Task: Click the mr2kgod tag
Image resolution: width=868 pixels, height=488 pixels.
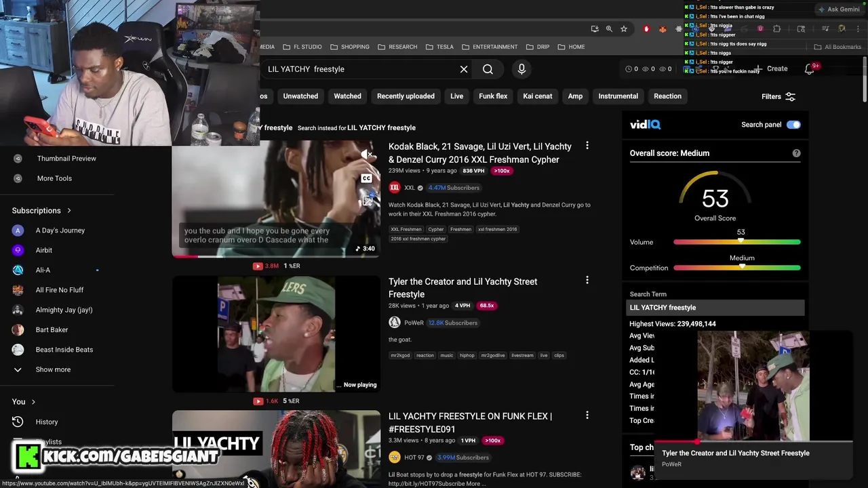Action: coord(400,355)
